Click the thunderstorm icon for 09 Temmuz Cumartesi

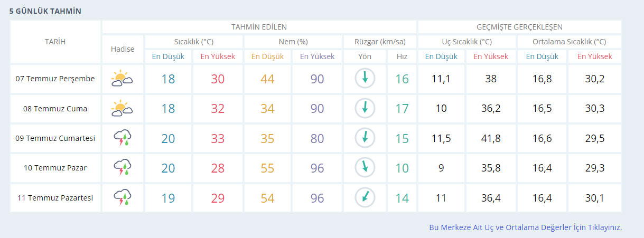pyautogui.click(x=122, y=138)
